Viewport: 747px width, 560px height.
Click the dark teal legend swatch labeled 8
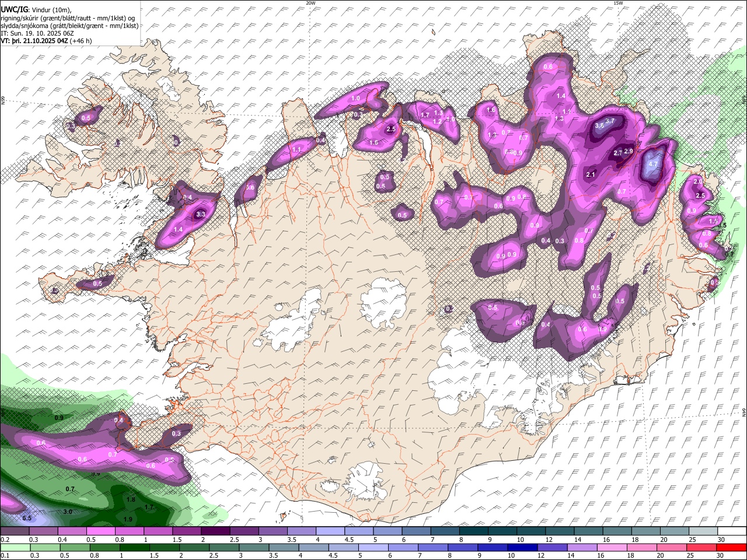pyautogui.click(x=473, y=531)
